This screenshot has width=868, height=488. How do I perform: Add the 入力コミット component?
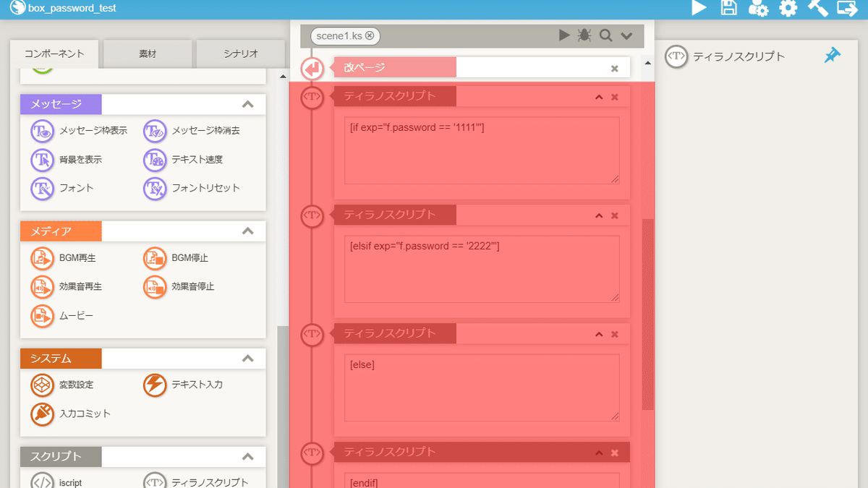tap(71, 414)
